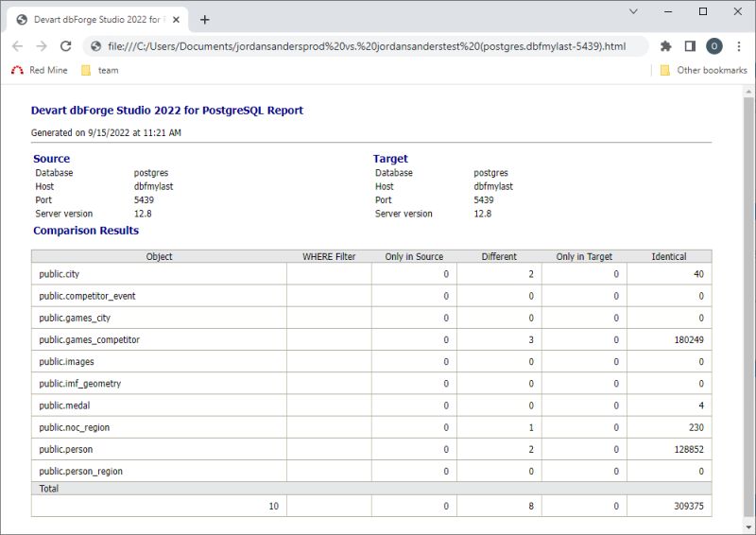This screenshot has width=756, height=535.
Task: Click the identical value 180249
Action: click(x=689, y=339)
